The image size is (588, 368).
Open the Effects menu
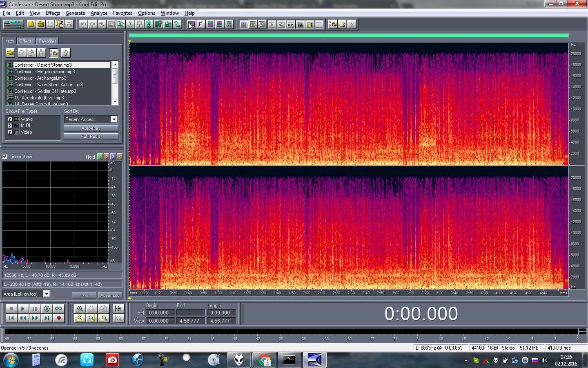click(53, 13)
